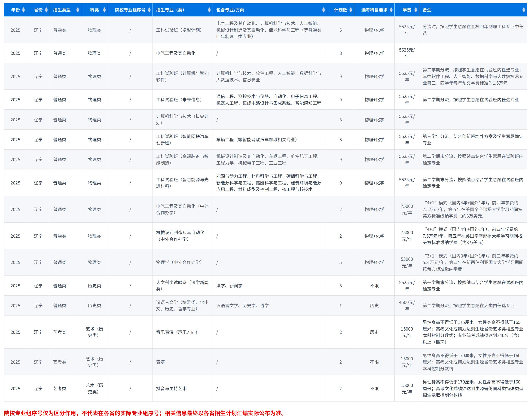Click the sort arrows in 科类 column header

104,10
